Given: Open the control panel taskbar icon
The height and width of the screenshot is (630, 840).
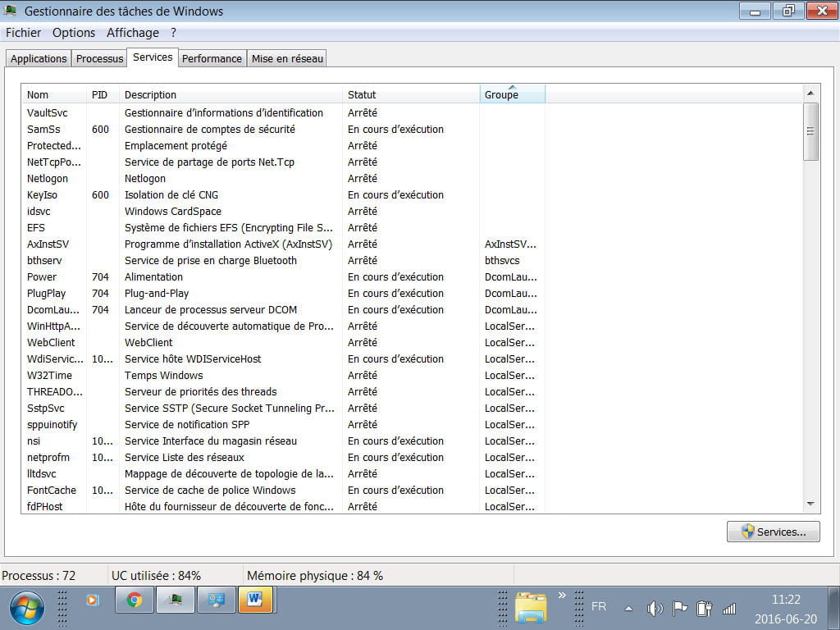Looking at the screenshot, I should [217, 600].
